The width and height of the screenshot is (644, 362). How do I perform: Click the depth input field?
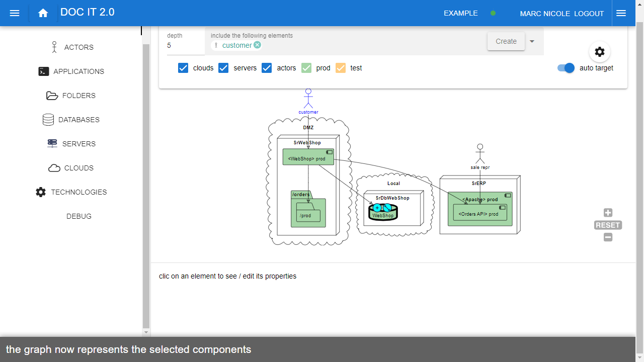[184, 45]
